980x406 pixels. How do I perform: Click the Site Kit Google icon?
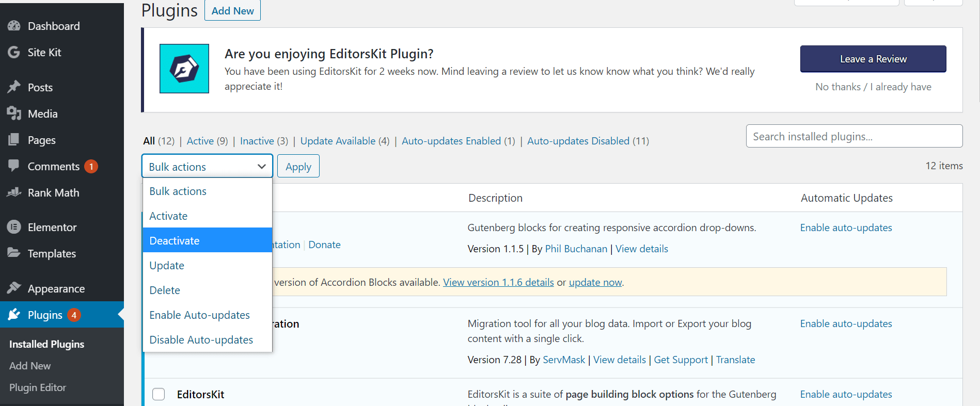(14, 52)
